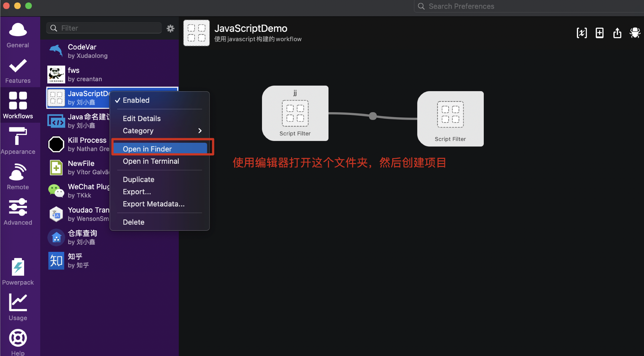The width and height of the screenshot is (644, 356).
Task: Select the Script Filter node labeled jj
Action: click(x=295, y=113)
